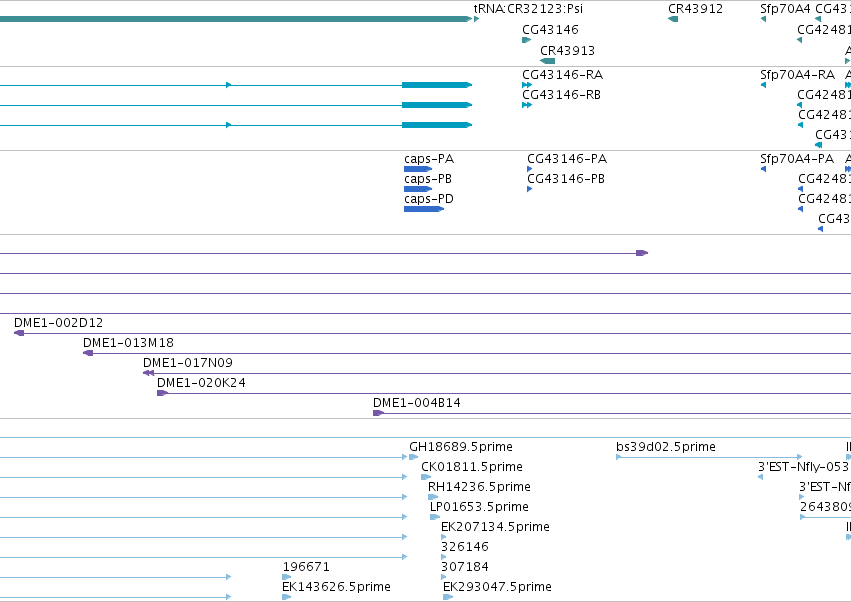The width and height of the screenshot is (851, 602).
Task: Select CG43146-RA transcript label
Action: pos(562,74)
